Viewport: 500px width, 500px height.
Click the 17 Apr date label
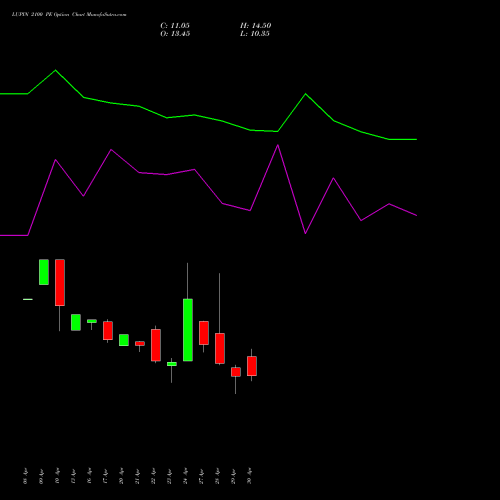(106, 476)
